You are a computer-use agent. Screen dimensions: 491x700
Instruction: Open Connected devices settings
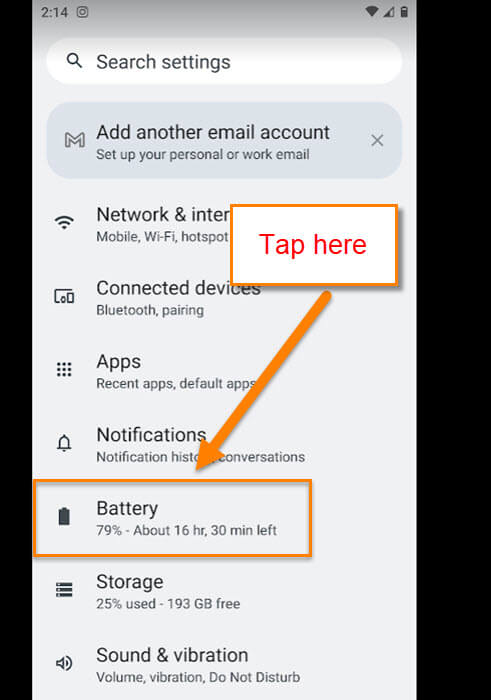(x=224, y=298)
